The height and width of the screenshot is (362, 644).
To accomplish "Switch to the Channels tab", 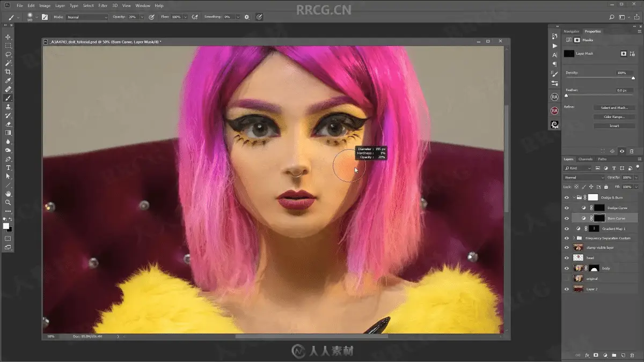I will pos(586,159).
